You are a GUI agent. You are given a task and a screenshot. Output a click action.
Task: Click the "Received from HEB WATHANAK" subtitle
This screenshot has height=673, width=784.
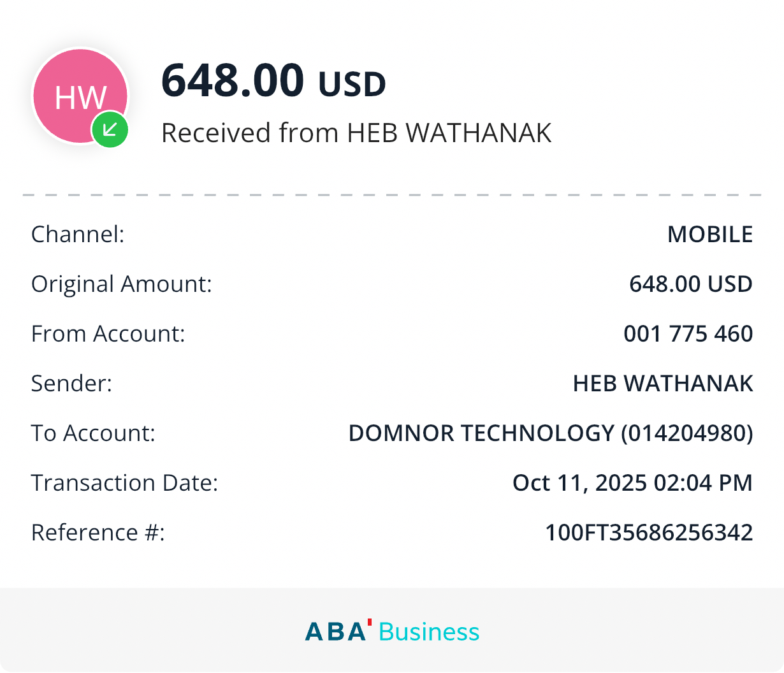356,133
